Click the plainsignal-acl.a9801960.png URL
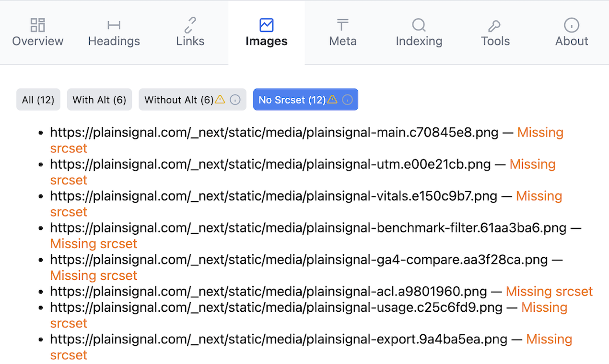The image size is (609, 364). [269, 291]
